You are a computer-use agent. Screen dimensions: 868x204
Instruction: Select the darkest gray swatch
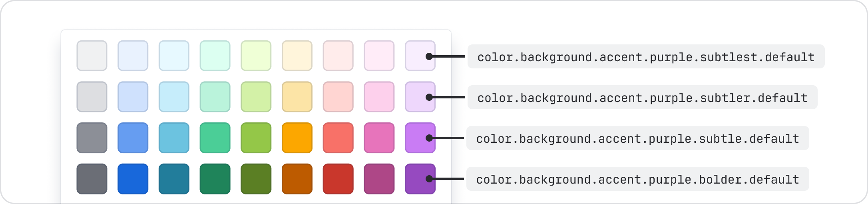(x=92, y=179)
